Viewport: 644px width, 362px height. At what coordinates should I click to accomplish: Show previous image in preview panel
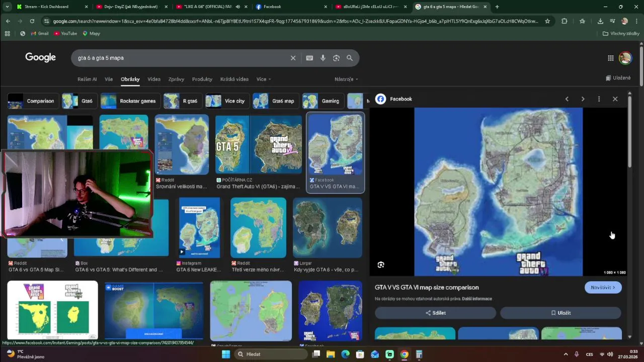click(x=567, y=99)
